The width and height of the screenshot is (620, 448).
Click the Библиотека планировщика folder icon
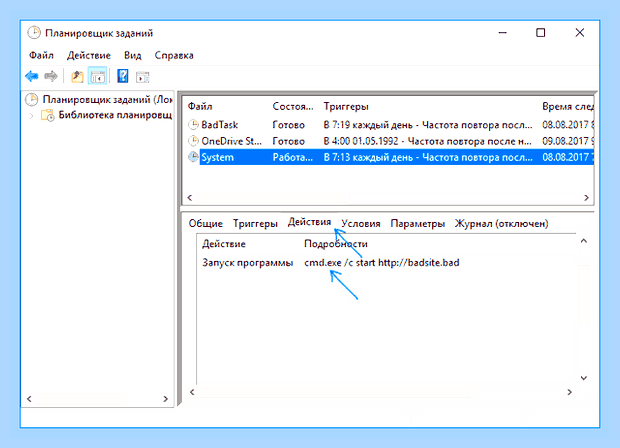click(48, 115)
